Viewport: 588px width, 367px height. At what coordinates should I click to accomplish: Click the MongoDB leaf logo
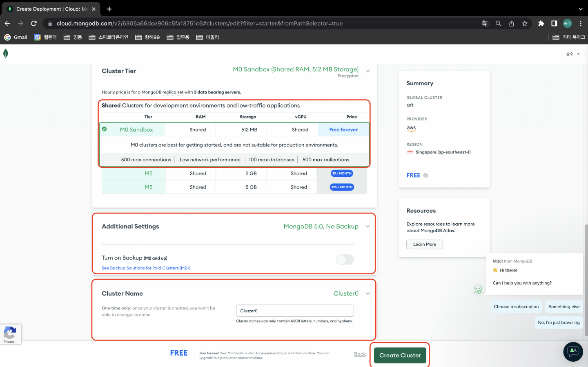point(6,53)
